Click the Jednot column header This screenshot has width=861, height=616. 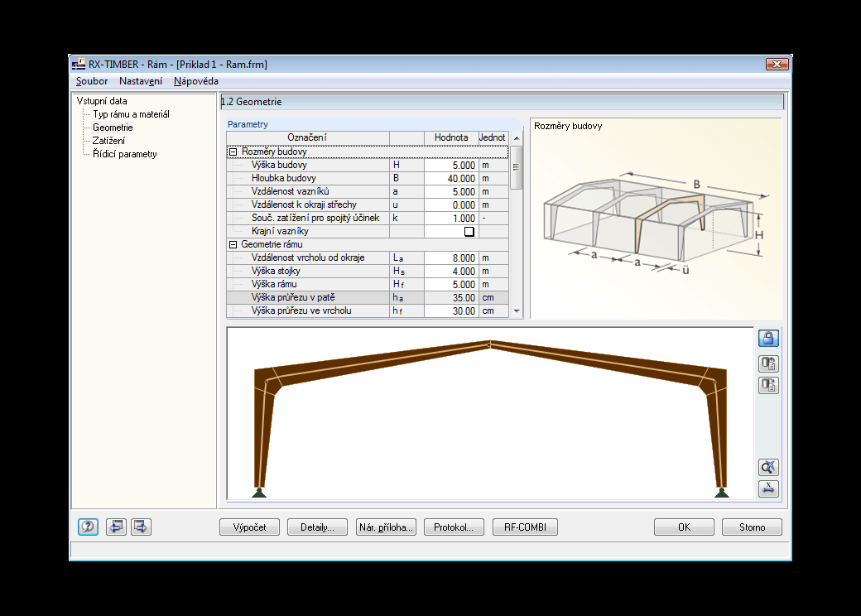(x=493, y=137)
